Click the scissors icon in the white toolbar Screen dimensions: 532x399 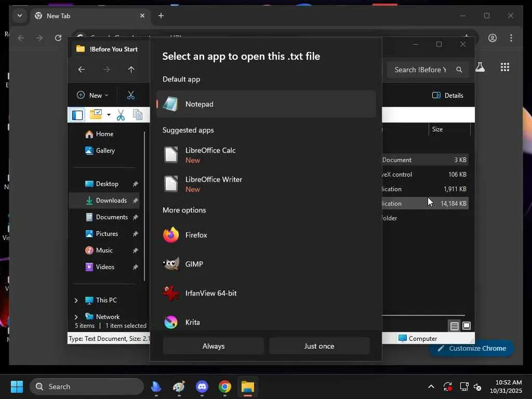[121, 115]
